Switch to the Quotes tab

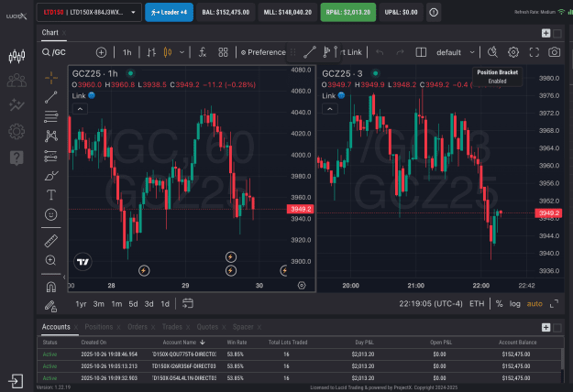point(207,327)
